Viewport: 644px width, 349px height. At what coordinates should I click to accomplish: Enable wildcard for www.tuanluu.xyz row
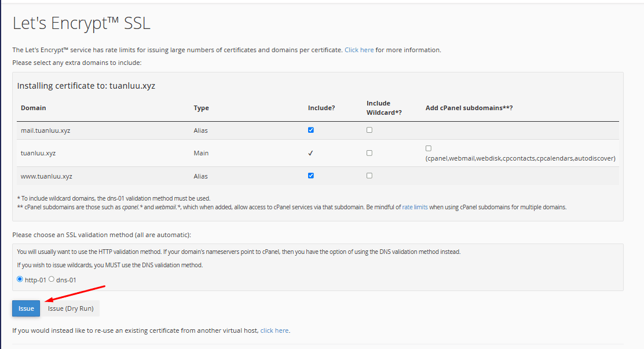tap(369, 176)
